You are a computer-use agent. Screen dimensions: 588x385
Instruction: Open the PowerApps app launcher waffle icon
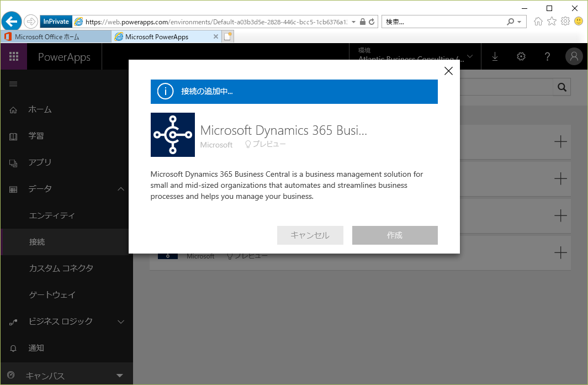pyautogui.click(x=14, y=57)
